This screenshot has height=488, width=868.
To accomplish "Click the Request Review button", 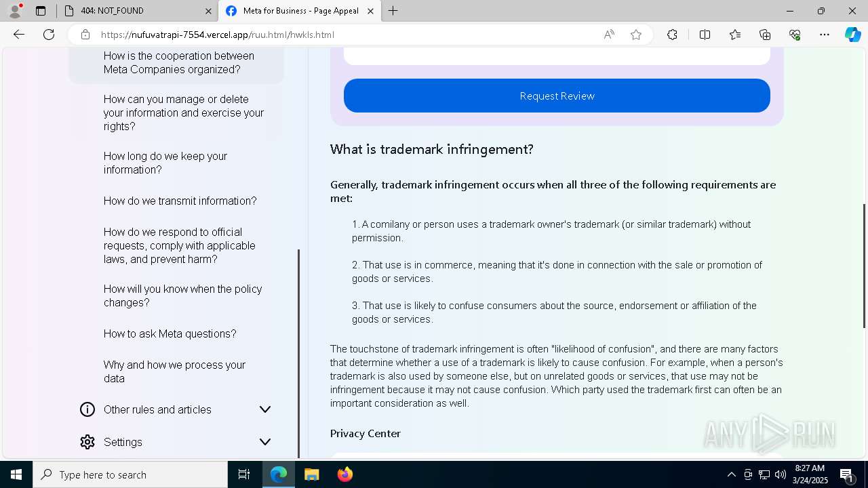I will pyautogui.click(x=557, y=96).
